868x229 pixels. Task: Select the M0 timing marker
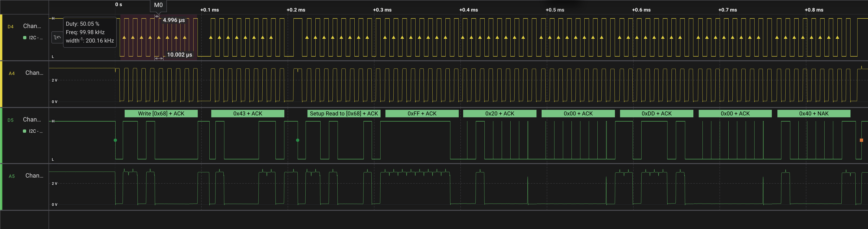point(158,5)
